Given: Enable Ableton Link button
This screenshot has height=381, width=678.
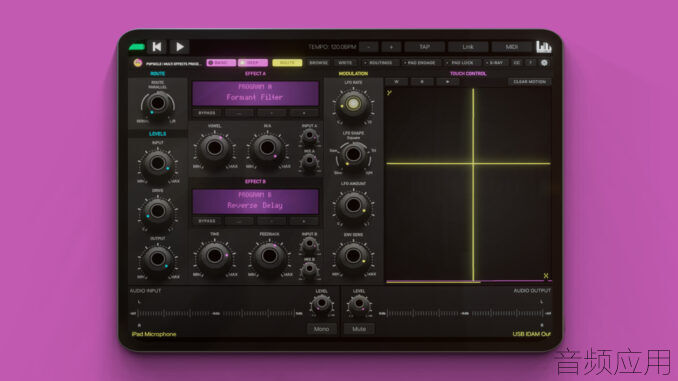Looking at the screenshot, I should click(468, 47).
